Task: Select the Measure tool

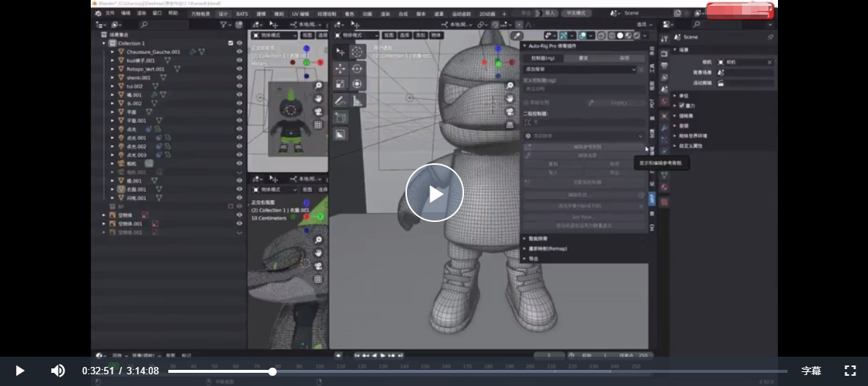Action: click(357, 101)
